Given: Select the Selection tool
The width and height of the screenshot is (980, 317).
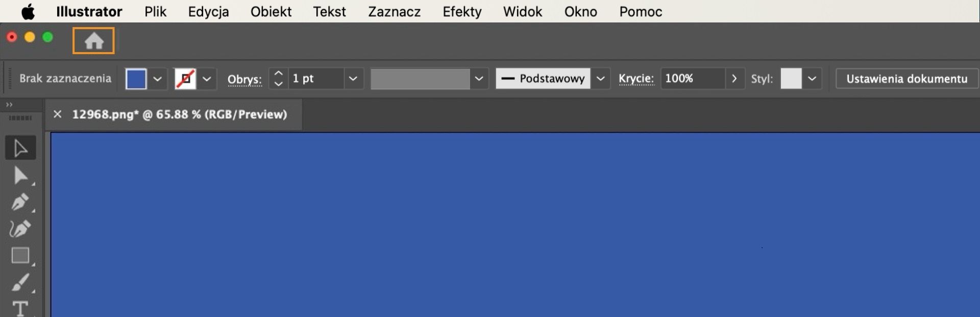Looking at the screenshot, I should (20, 148).
